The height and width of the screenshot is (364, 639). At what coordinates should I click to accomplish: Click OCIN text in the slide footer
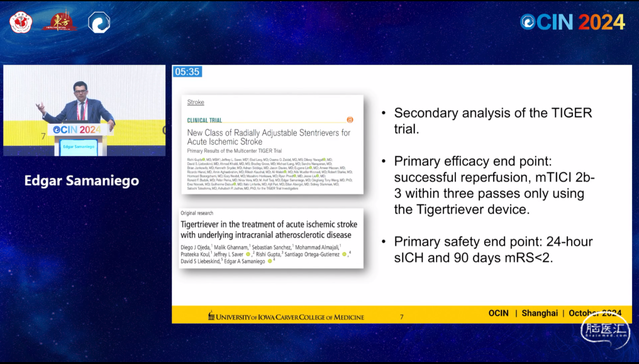498,313
